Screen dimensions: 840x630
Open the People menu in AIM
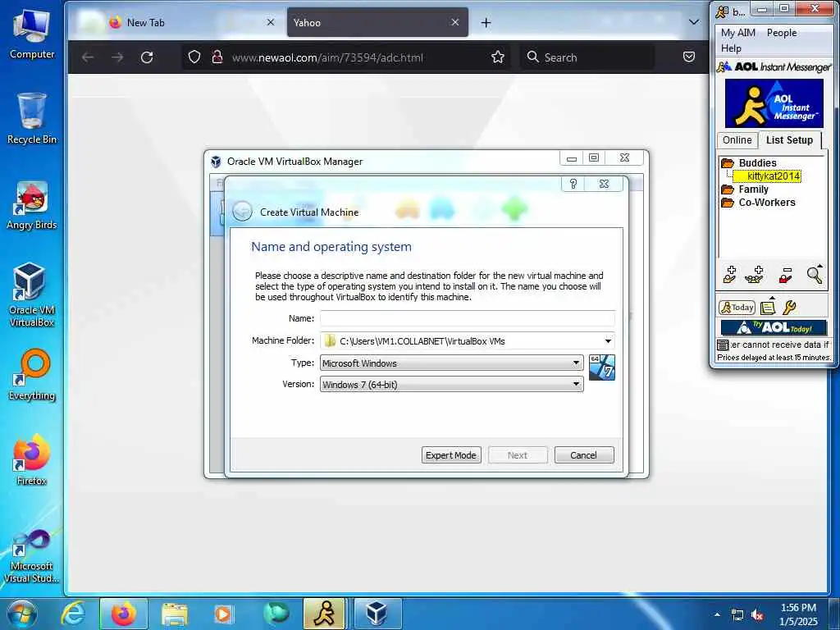pyautogui.click(x=782, y=33)
